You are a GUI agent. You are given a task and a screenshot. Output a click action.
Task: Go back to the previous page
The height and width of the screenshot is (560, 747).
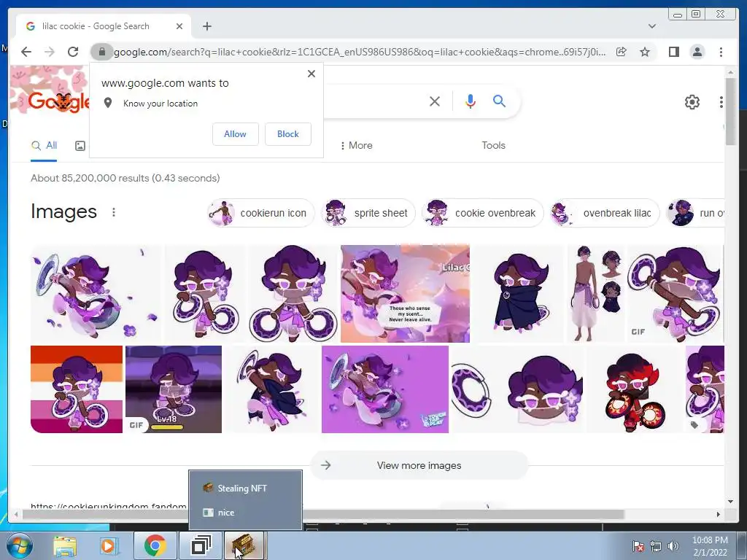[x=26, y=52]
